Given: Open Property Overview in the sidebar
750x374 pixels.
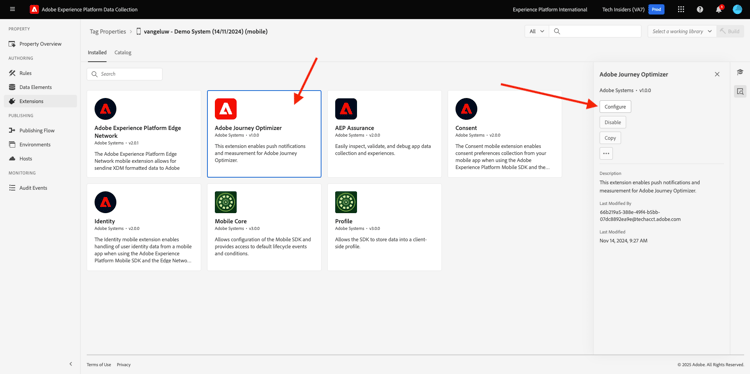Looking at the screenshot, I should click(41, 44).
